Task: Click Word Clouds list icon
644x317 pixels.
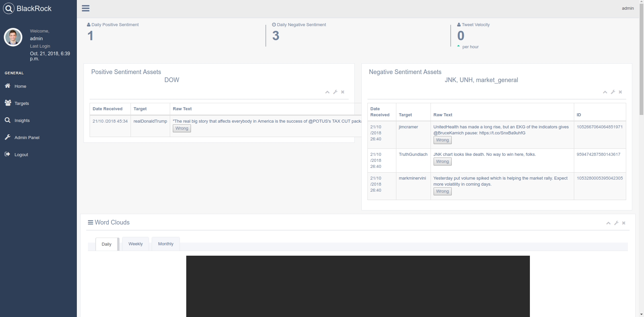Action: click(x=91, y=223)
